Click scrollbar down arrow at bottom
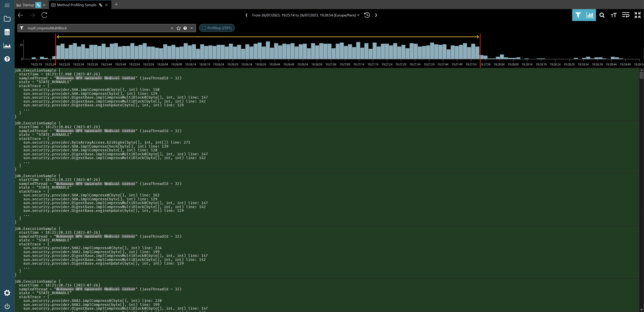Viewport: 644px width, 312px height. coord(641,309)
